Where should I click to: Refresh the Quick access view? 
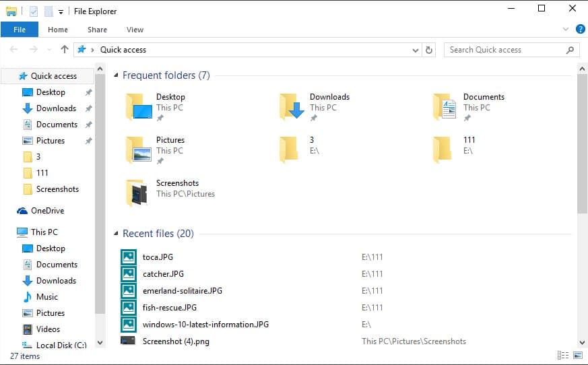pyautogui.click(x=429, y=50)
